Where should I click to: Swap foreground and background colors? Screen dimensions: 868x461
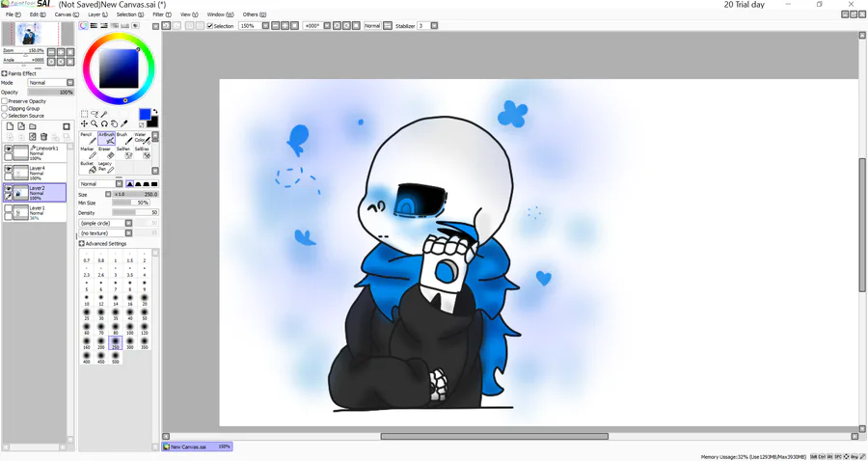click(x=155, y=111)
